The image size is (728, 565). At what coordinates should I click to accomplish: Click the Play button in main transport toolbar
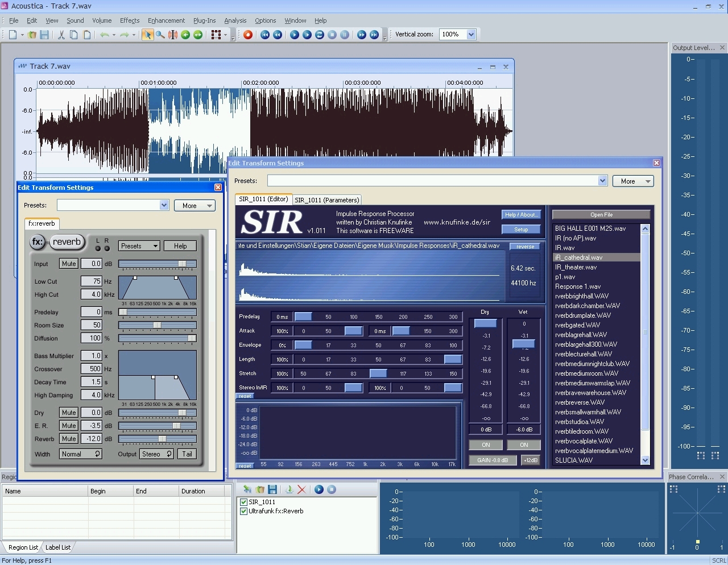point(295,35)
